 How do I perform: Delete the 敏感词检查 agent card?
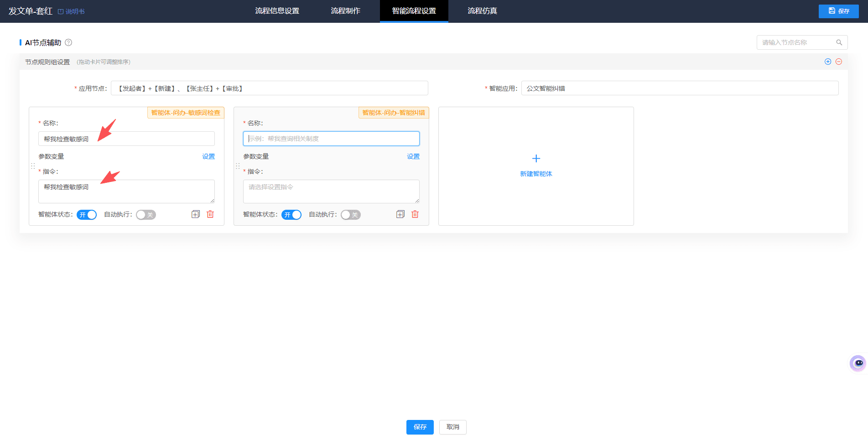coord(210,214)
